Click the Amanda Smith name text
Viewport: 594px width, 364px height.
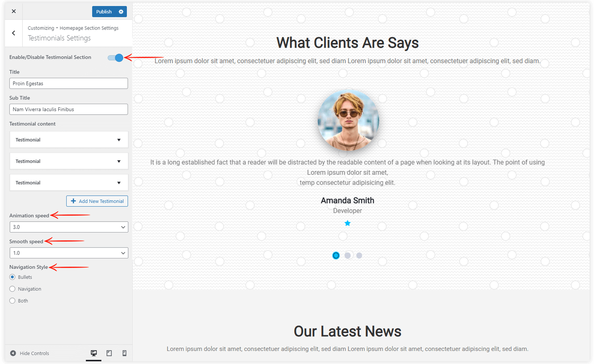(347, 201)
